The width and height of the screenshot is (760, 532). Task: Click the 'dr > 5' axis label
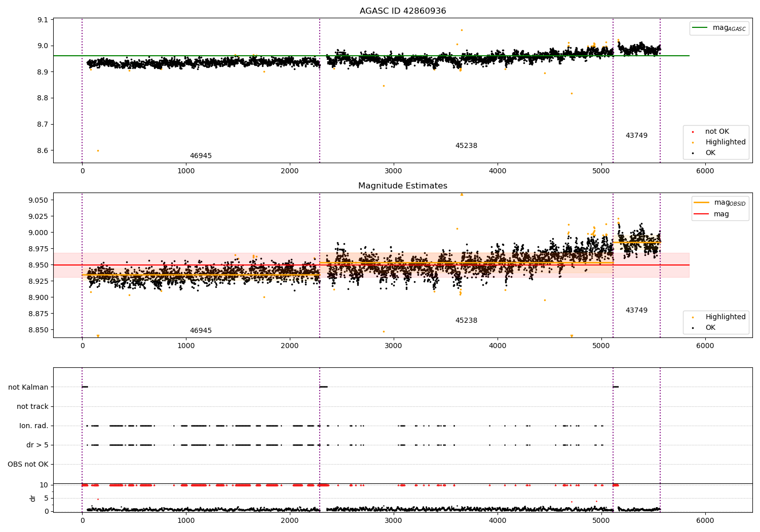37,445
